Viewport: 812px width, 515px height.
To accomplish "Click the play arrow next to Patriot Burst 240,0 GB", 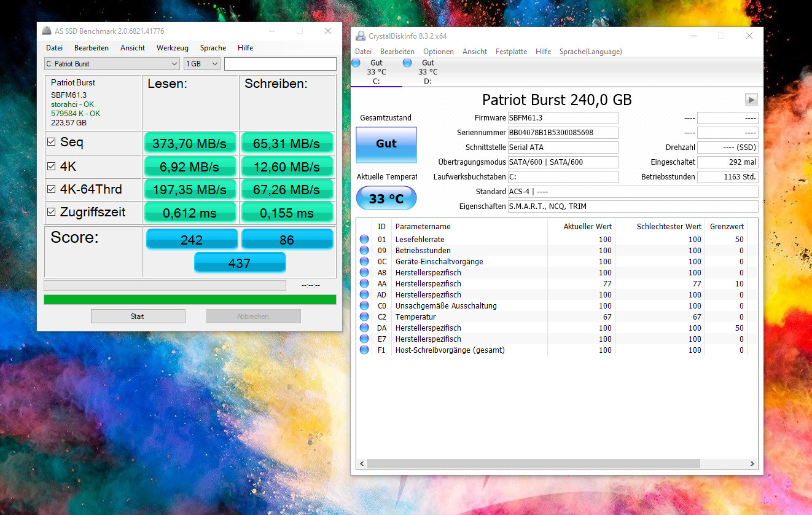I will [x=751, y=100].
